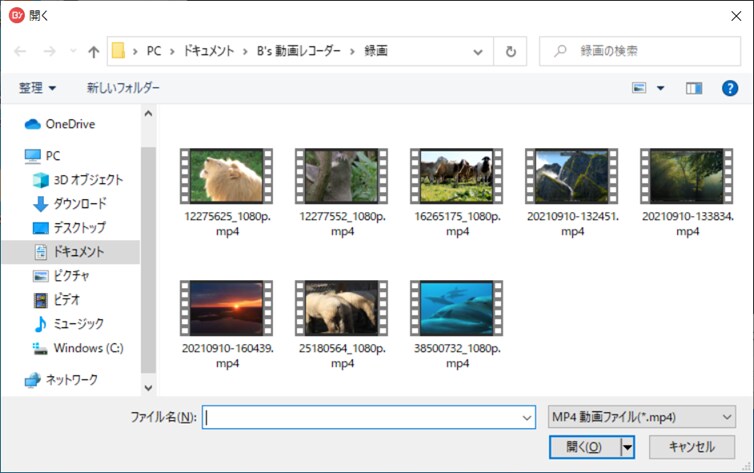Open the view options dropdown arrow
The image size is (754, 473).
tap(660, 88)
